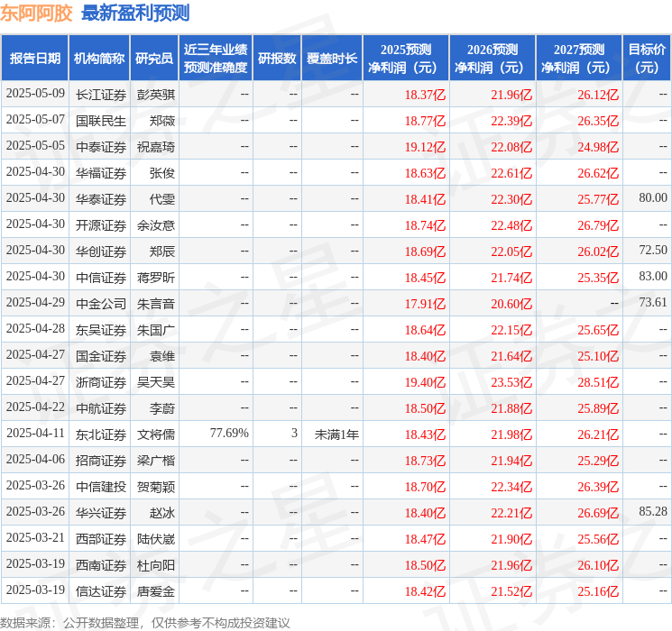Click the 77.69% accuracy value
672x631 pixels.
click(229, 433)
